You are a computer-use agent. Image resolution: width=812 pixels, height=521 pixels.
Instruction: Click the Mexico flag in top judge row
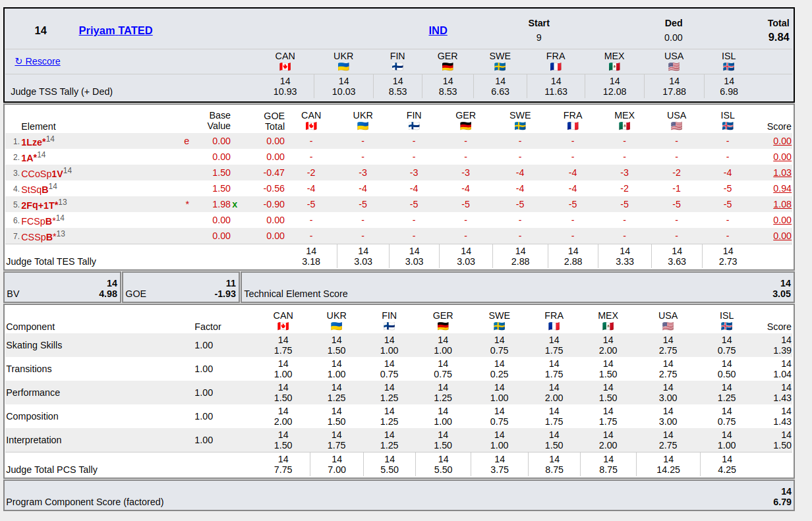(614, 67)
